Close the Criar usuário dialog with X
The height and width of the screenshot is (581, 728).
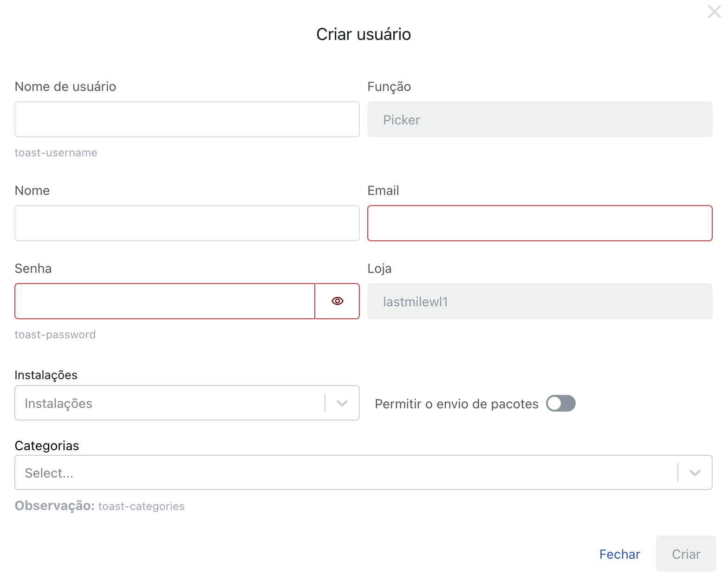point(714,12)
